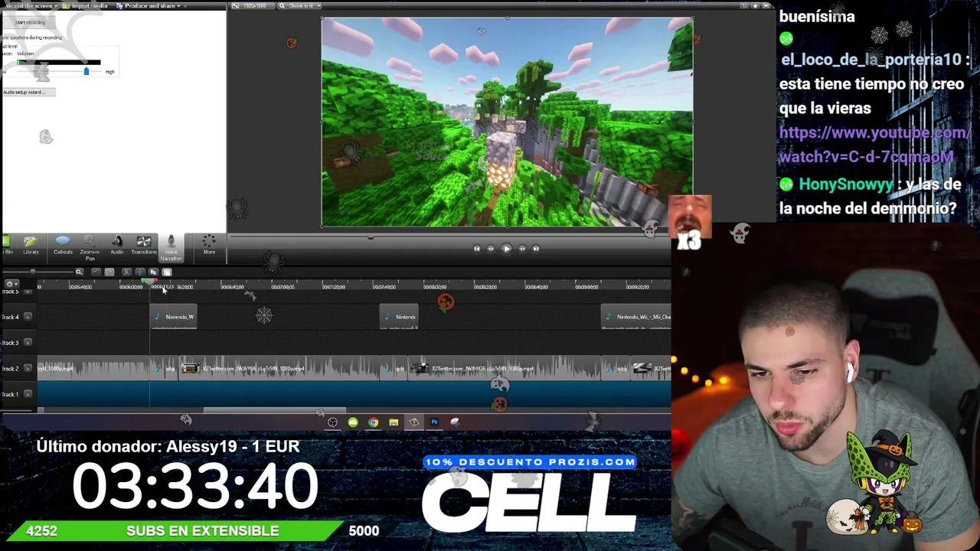Open OBS Studio from the taskbar
Viewport: 980px width, 551px height.
coord(332,422)
